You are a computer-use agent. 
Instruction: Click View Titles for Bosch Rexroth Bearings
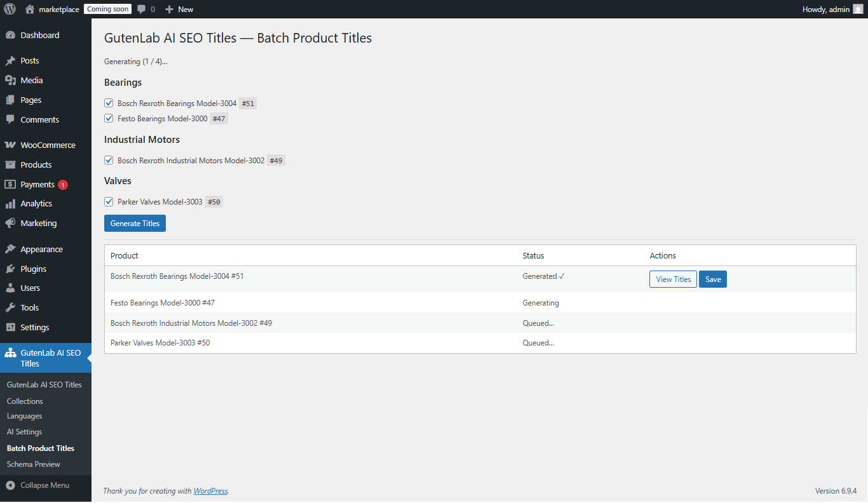coord(673,279)
